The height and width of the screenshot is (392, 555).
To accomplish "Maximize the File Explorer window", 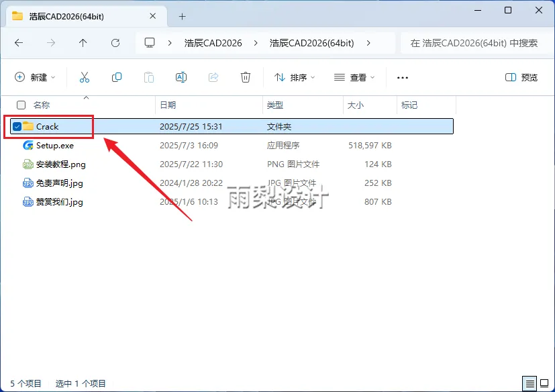I will pos(508,10).
